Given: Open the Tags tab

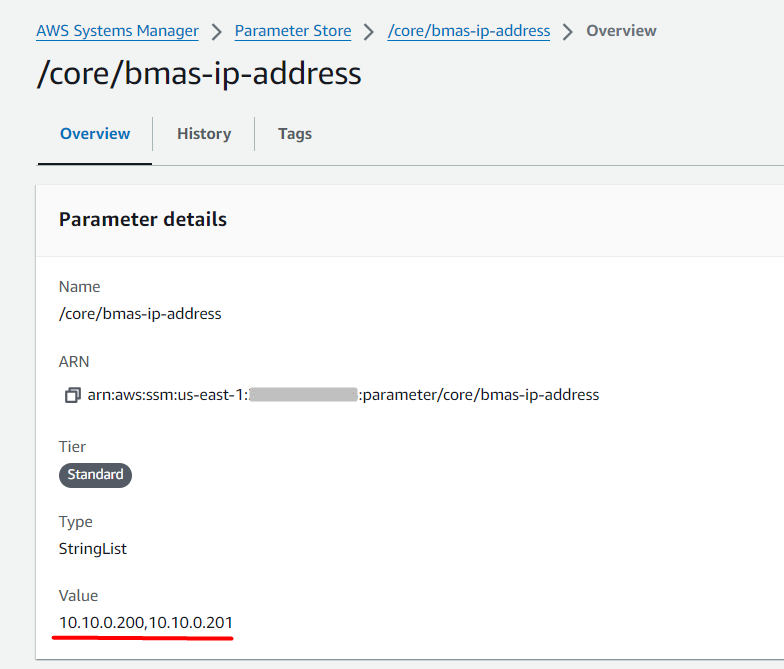Looking at the screenshot, I should pos(295,134).
